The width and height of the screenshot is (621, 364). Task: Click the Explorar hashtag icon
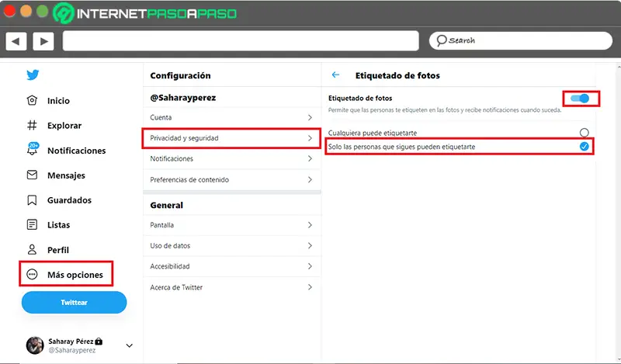click(x=32, y=125)
